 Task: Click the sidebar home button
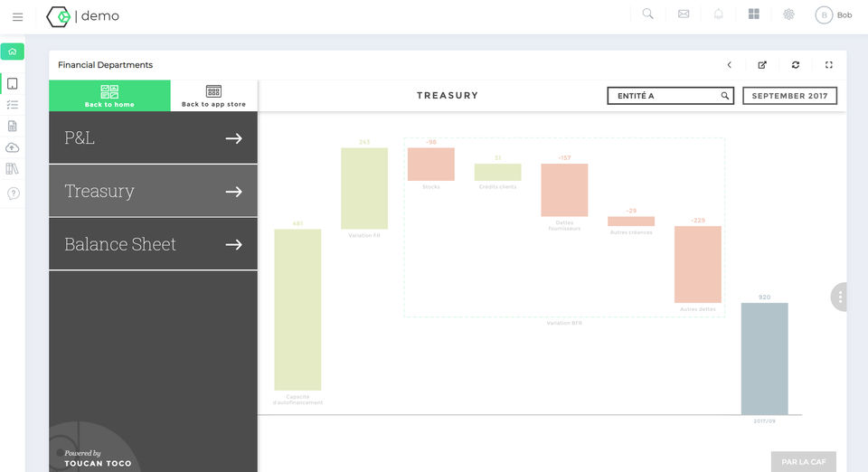tap(13, 52)
